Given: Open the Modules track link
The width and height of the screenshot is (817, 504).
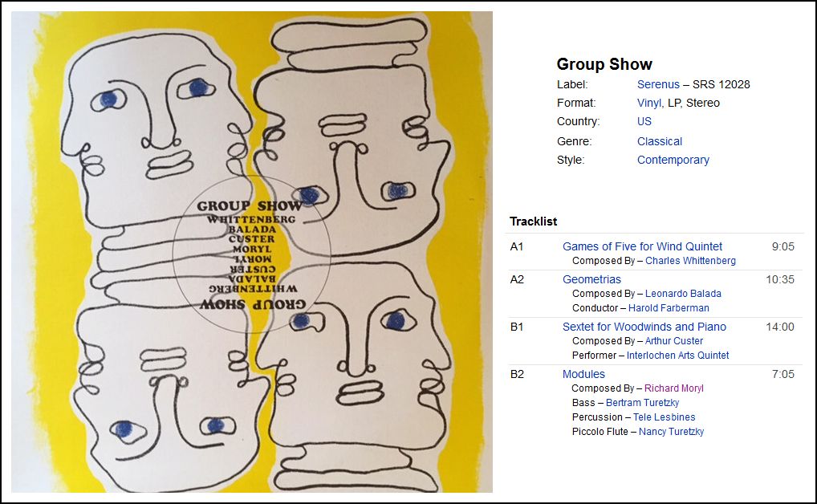Looking at the screenshot, I should [583, 374].
